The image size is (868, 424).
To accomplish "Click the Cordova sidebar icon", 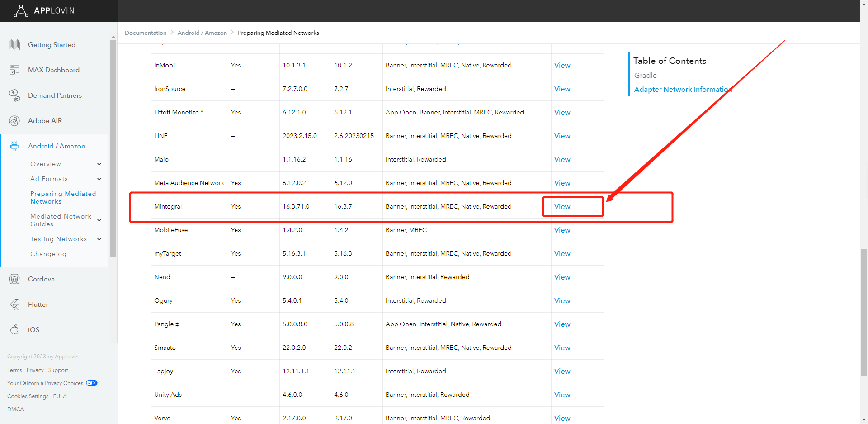I will 14,279.
